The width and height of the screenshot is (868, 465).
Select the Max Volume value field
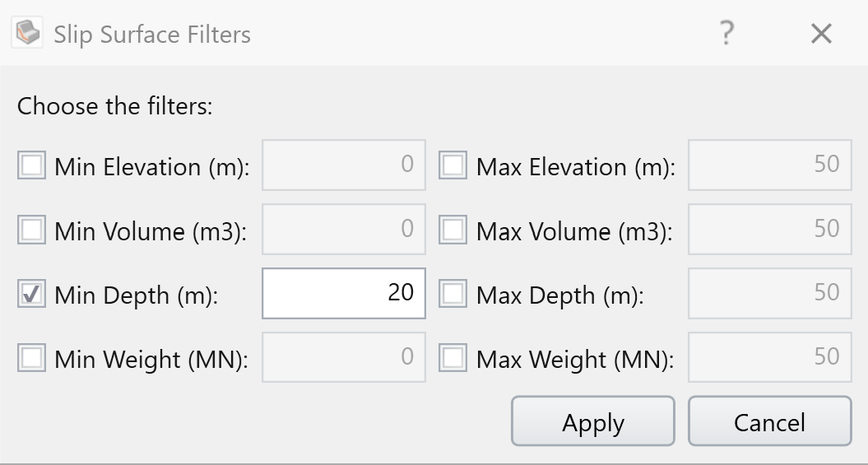pyautogui.click(x=770, y=229)
